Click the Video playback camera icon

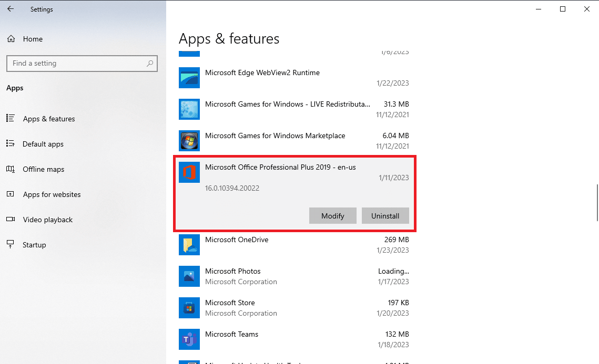point(11,219)
